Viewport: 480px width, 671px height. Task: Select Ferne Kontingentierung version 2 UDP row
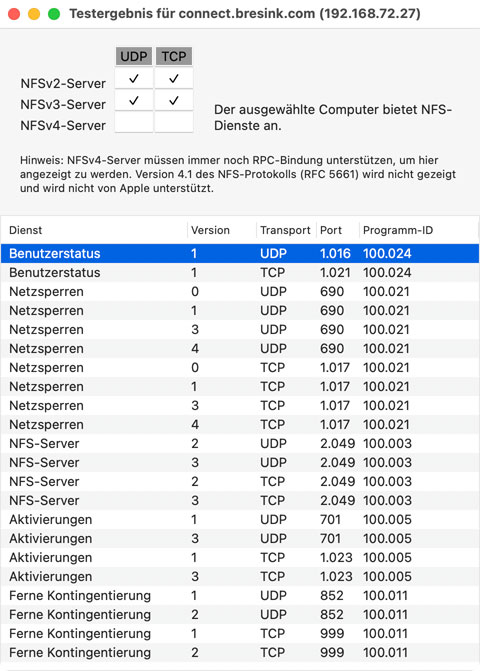coord(240,614)
